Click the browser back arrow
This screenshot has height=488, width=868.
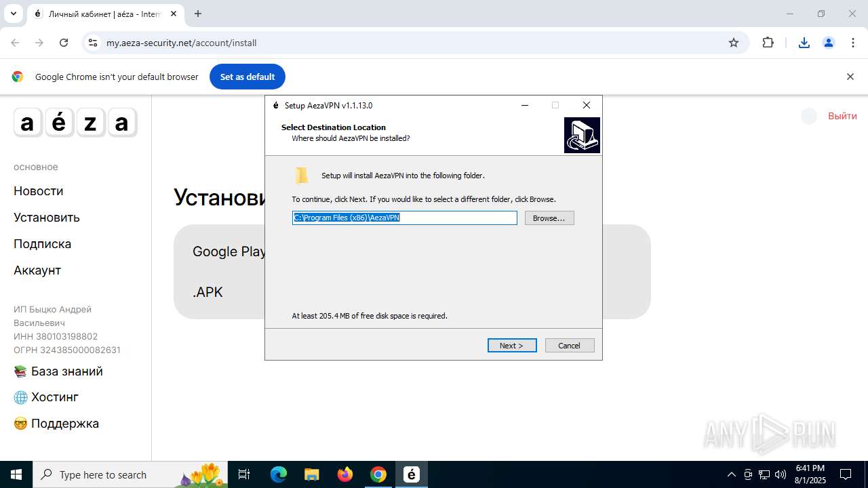(x=15, y=43)
